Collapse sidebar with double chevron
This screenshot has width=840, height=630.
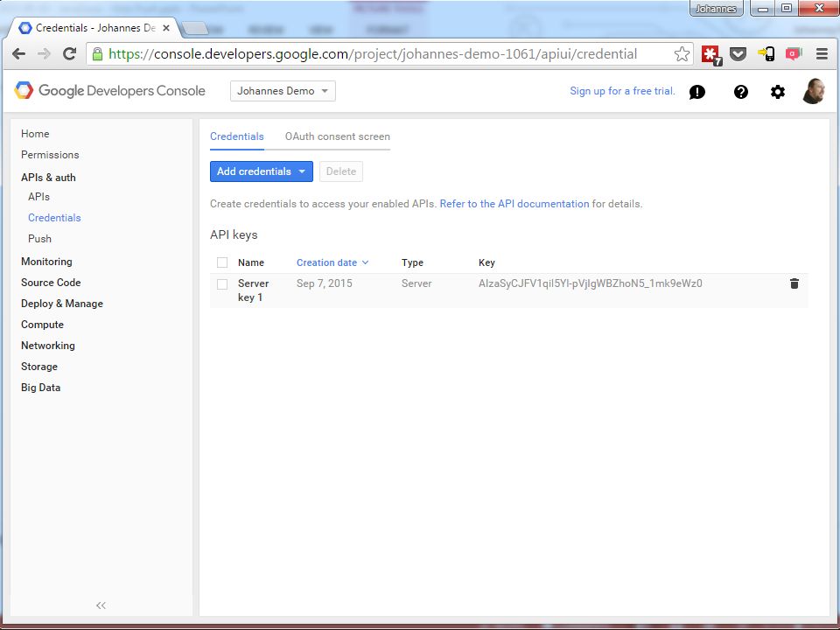pyautogui.click(x=101, y=605)
